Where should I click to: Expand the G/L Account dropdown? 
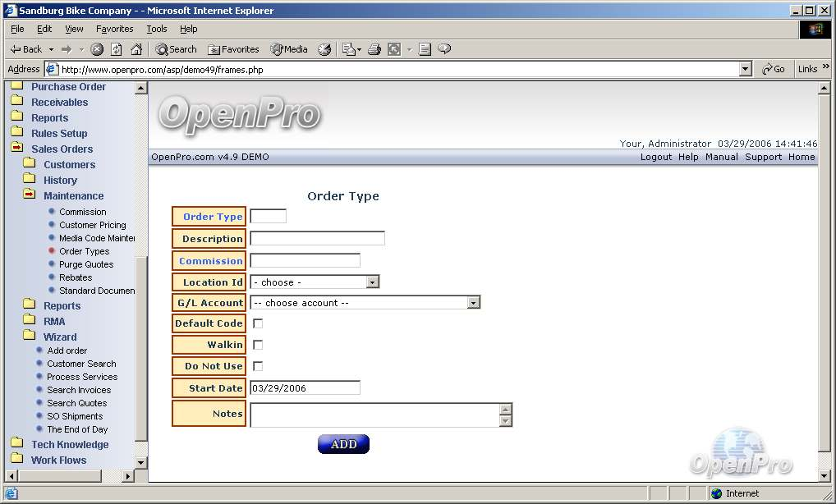coord(473,303)
